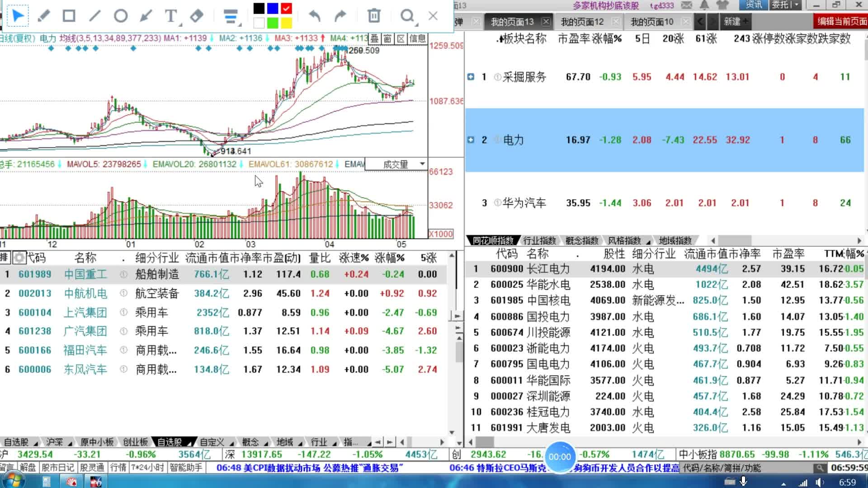Click 编辑当前页面 button
868x488 pixels.
841,22
